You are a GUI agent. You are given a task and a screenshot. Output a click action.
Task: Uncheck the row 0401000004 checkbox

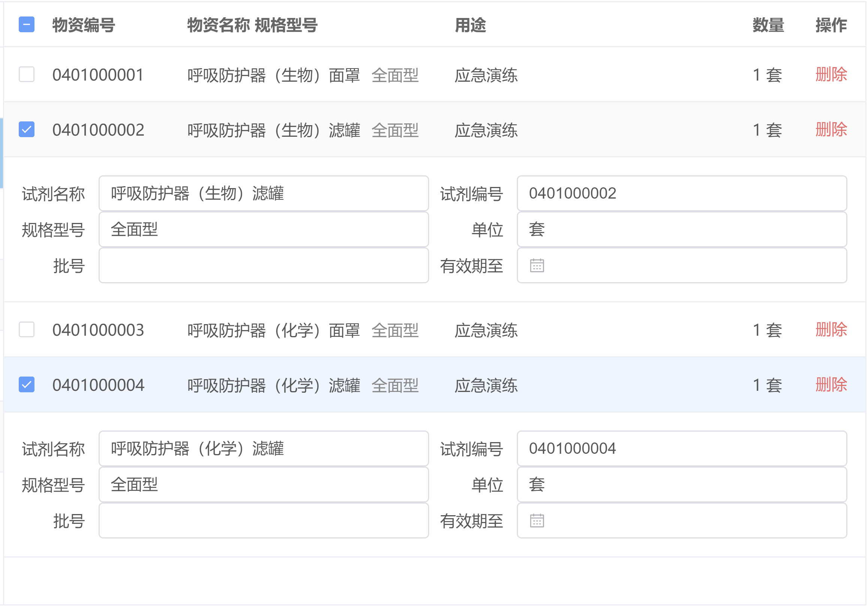(x=27, y=385)
